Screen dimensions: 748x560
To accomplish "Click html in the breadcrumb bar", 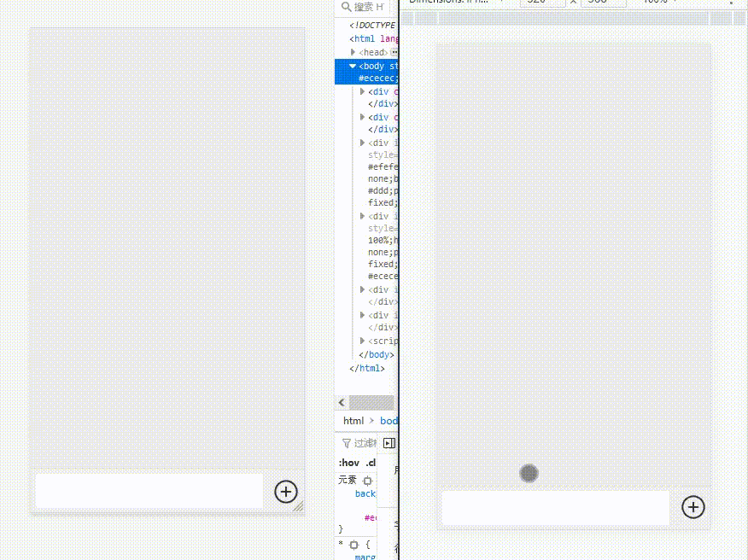I will point(354,420).
